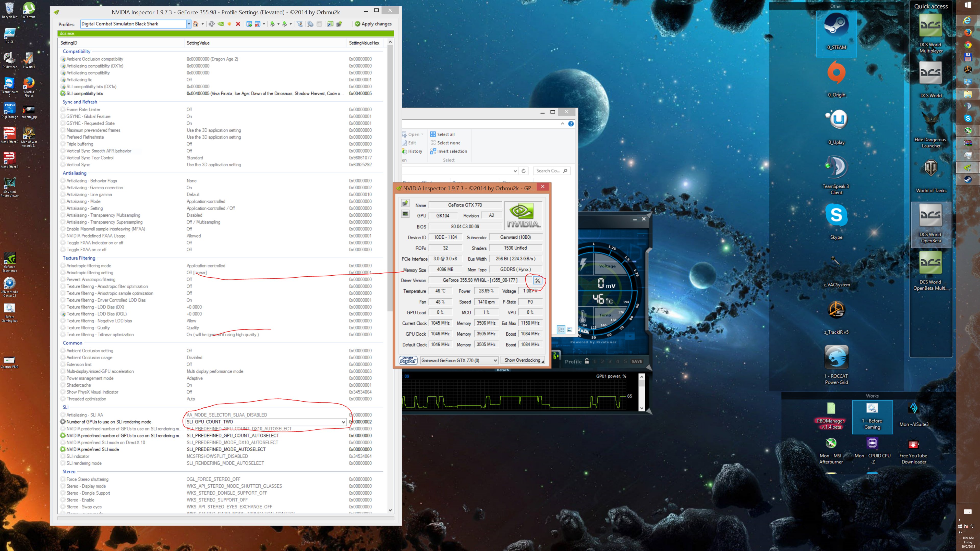Open the Explorer address bar dropdown arrow
The image size is (980, 551).
pos(515,171)
